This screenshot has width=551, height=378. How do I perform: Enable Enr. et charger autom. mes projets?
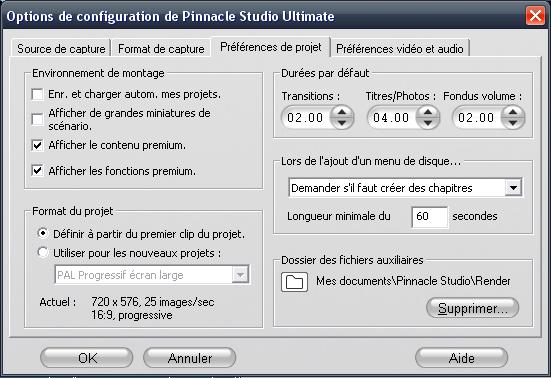(37, 94)
